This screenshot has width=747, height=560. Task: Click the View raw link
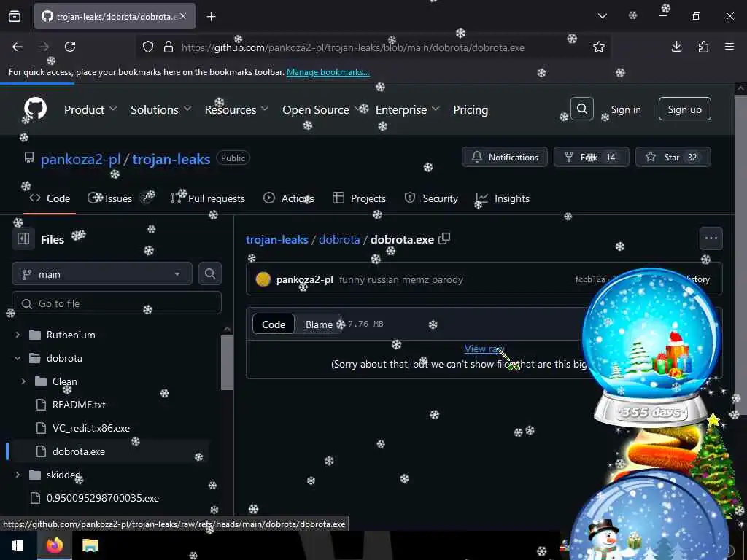(484, 349)
